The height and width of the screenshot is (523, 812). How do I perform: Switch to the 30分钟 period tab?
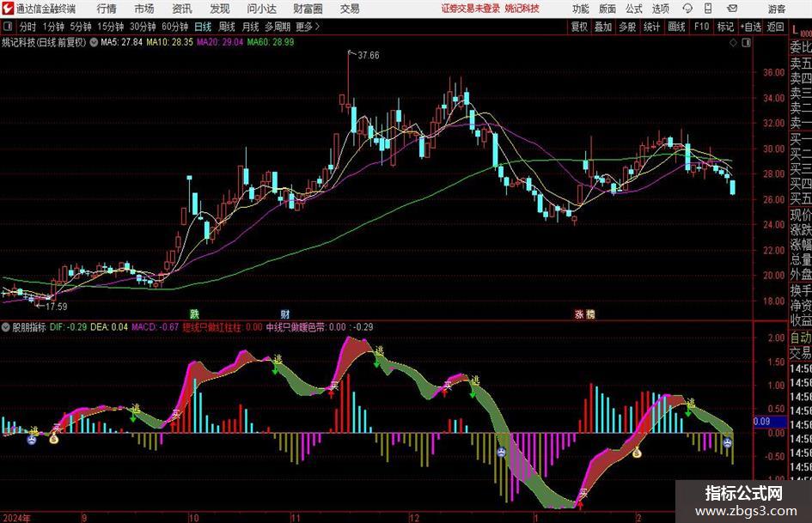143,27
